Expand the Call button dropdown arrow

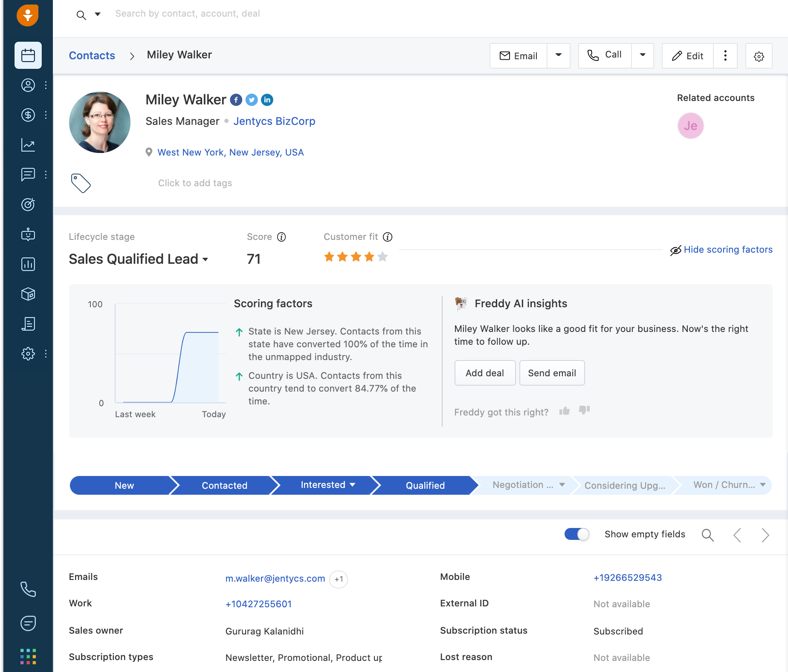[x=642, y=55]
